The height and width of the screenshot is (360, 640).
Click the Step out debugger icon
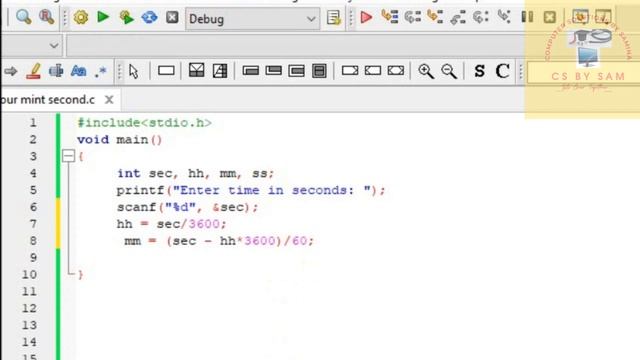coord(458,17)
